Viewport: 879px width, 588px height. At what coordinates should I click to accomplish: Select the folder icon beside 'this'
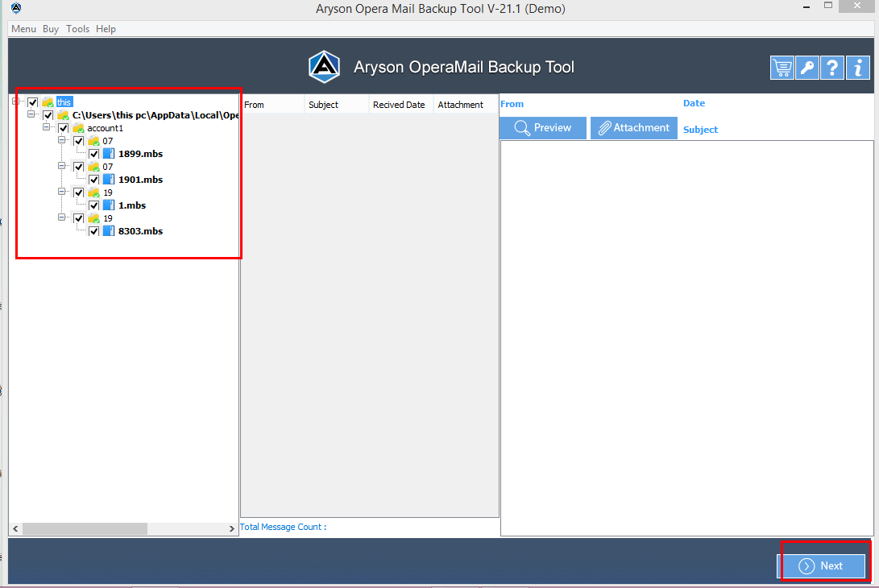(48, 102)
